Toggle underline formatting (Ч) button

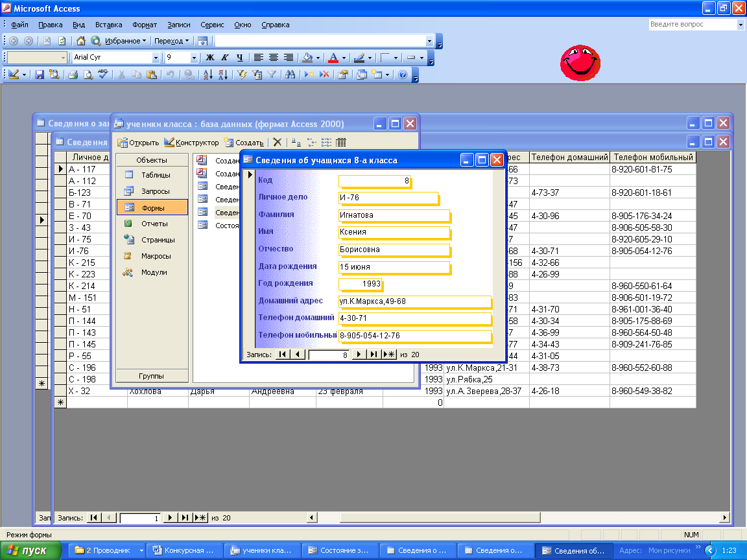coord(239,58)
